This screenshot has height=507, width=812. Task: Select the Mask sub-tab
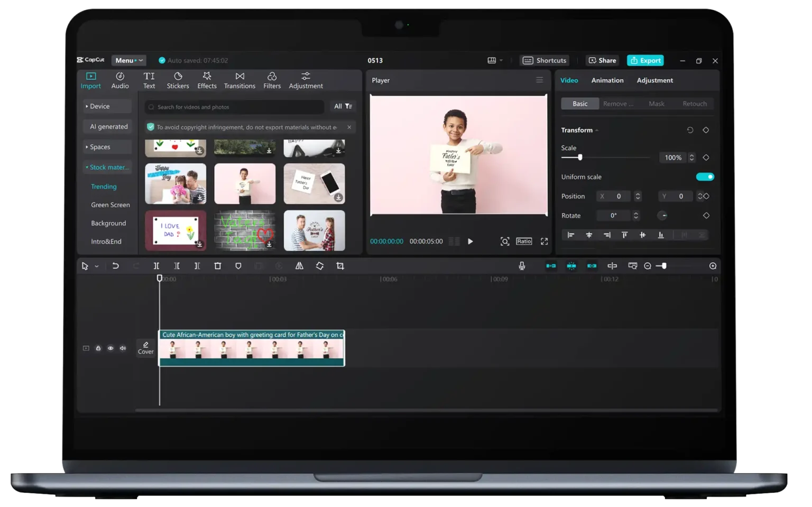coord(656,104)
